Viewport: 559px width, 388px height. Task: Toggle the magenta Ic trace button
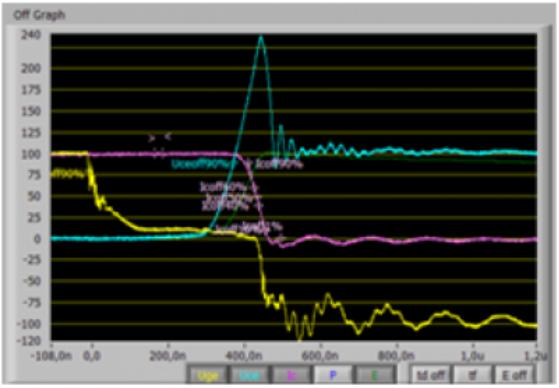(292, 375)
